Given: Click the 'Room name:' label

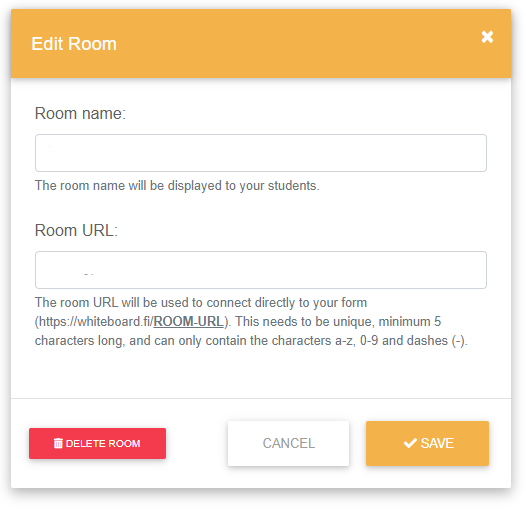Looking at the screenshot, I should pyautogui.click(x=80, y=113).
